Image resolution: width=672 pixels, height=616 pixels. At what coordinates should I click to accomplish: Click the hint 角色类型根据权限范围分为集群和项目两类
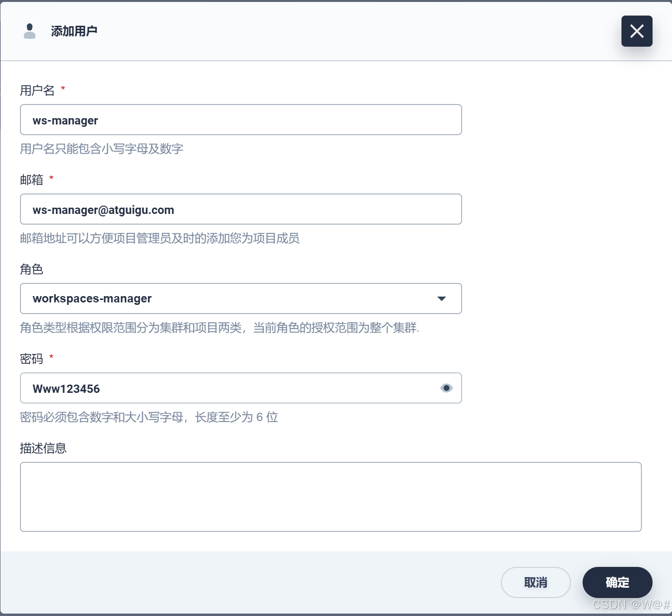(220, 328)
